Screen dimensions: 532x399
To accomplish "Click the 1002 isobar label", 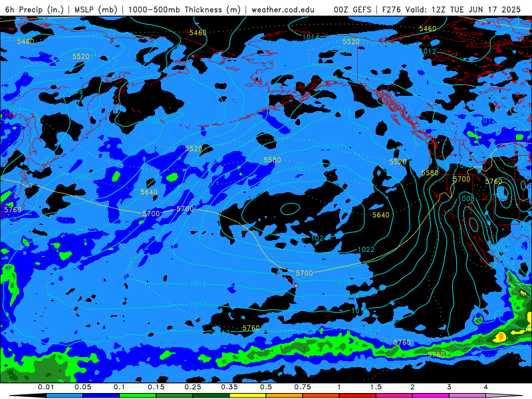I will (x=32, y=72).
